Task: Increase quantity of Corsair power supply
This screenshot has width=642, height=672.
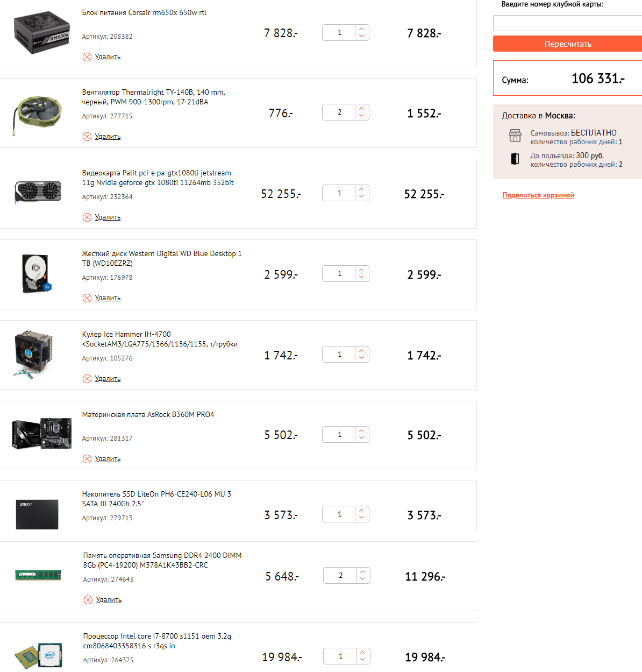Action: point(361,29)
